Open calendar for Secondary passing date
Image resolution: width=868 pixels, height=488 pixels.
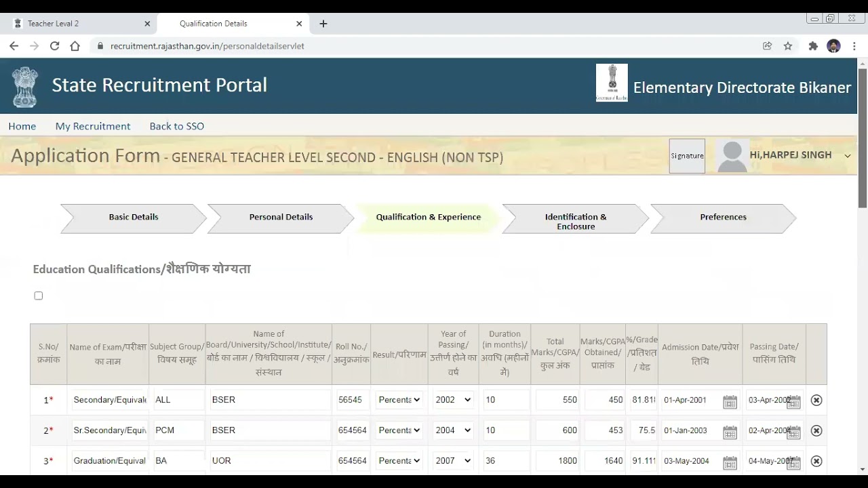(x=793, y=402)
